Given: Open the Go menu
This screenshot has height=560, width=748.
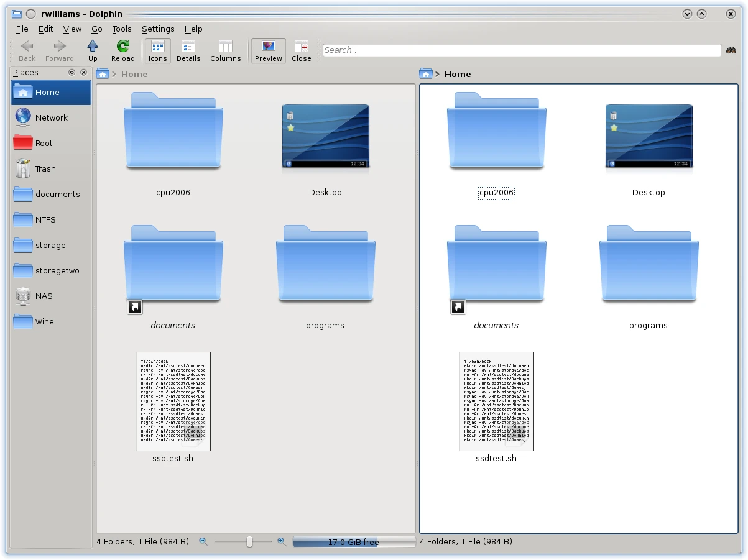Looking at the screenshot, I should 96,29.
